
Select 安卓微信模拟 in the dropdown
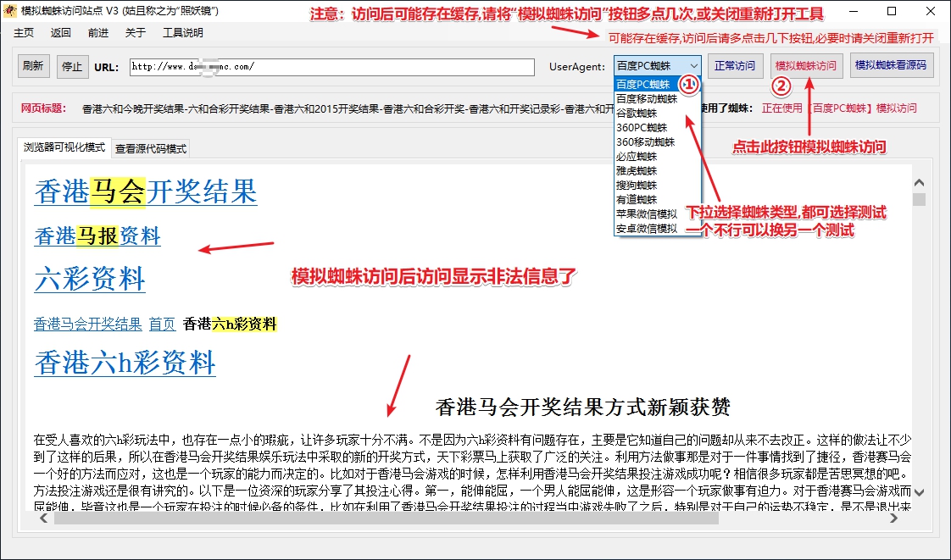point(646,229)
